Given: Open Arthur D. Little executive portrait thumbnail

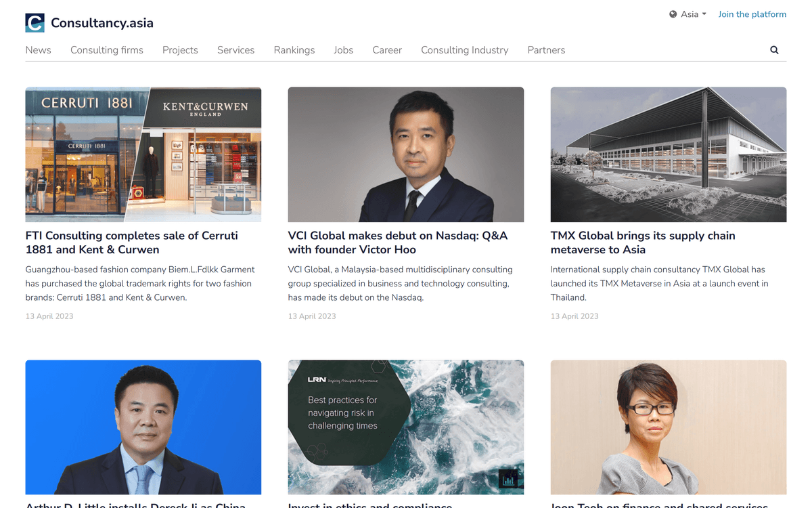Looking at the screenshot, I should point(143,427).
